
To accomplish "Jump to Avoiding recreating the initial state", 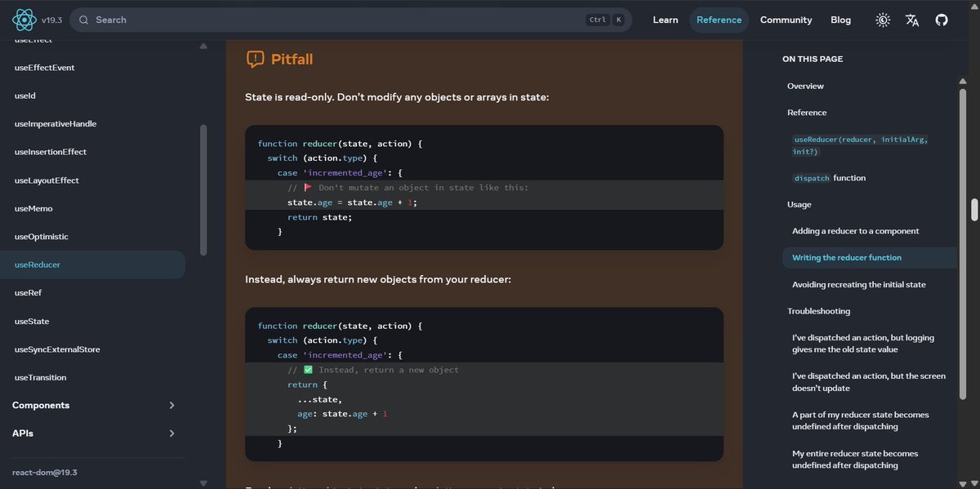I will point(858,284).
